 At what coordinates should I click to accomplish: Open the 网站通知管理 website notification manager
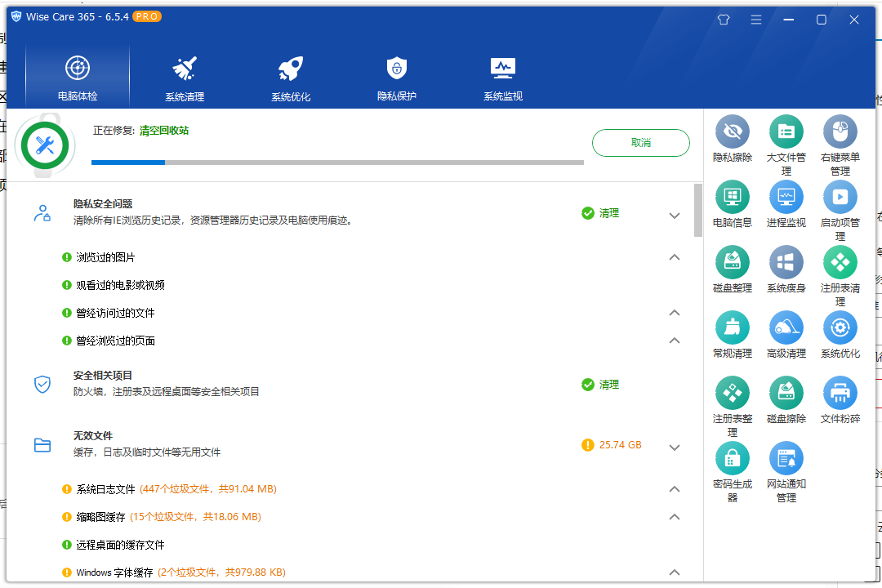click(786, 471)
